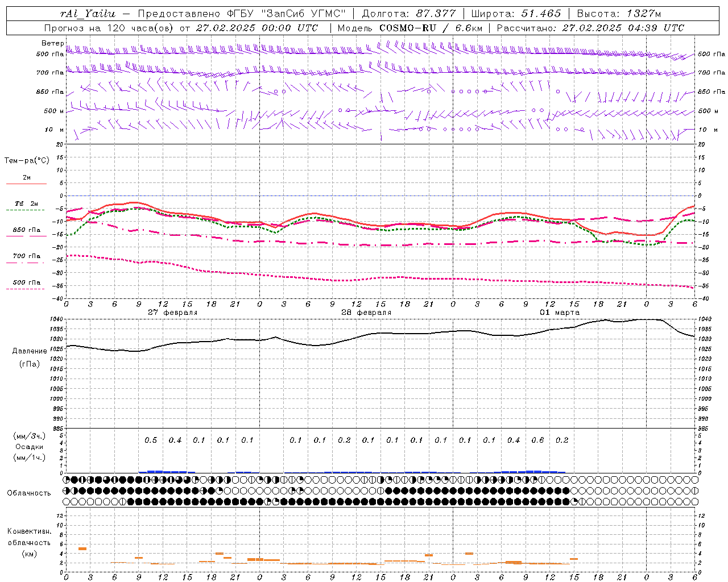The image size is (728, 582).
Task: Click the Модель COSMO-RU / 6.6км label
Action: pos(411,28)
